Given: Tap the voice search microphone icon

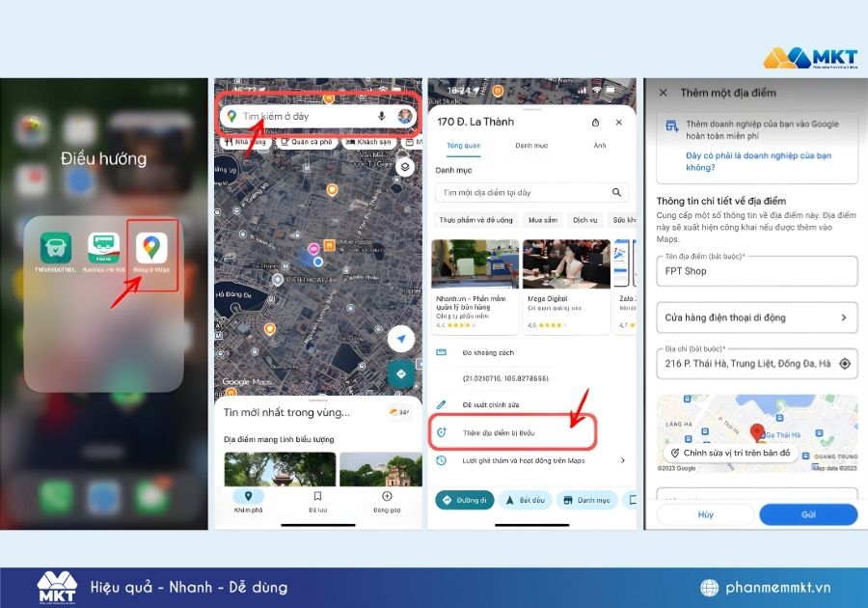Looking at the screenshot, I should coord(381,117).
